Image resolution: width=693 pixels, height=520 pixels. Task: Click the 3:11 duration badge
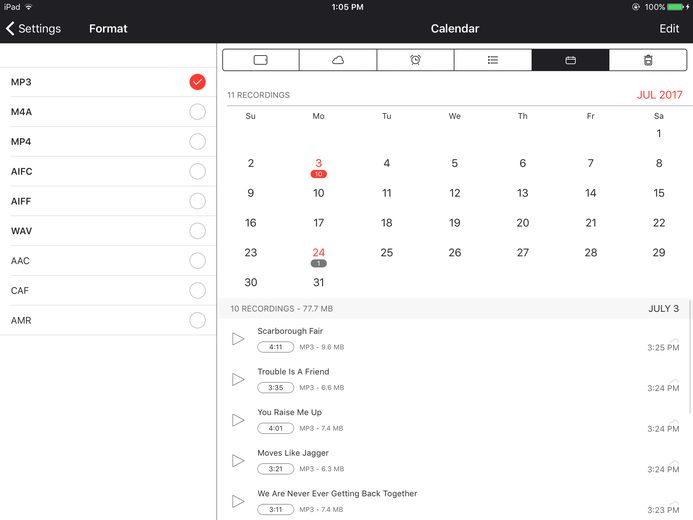point(276,509)
